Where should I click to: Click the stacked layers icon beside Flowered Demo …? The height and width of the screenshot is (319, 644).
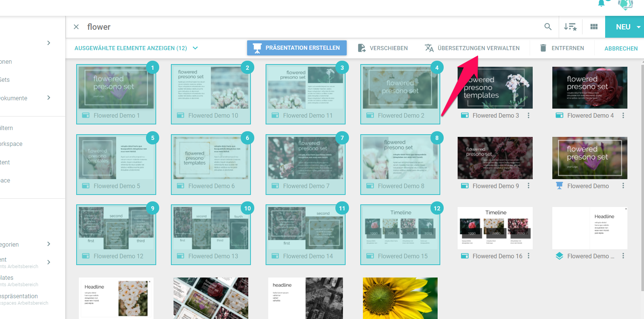(x=559, y=256)
